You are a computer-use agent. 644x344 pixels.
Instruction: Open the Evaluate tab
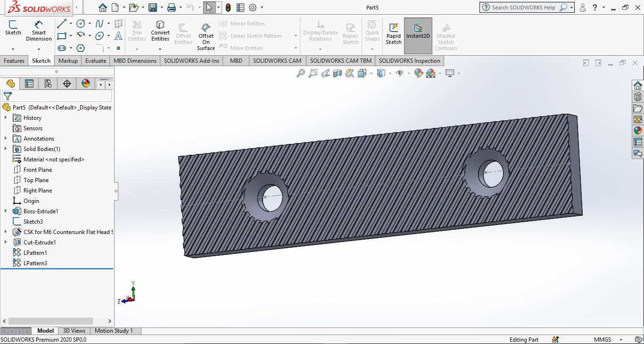coord(96,61)
